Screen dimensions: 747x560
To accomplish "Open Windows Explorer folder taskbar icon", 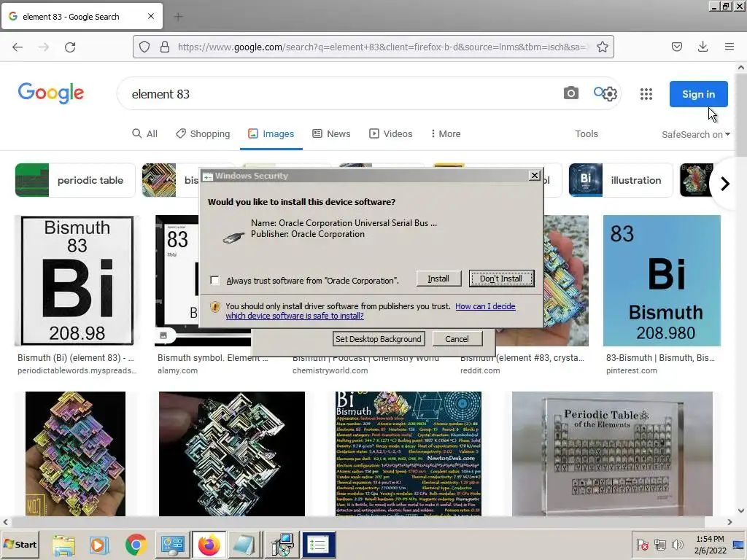I will click(x=63, y=545).
